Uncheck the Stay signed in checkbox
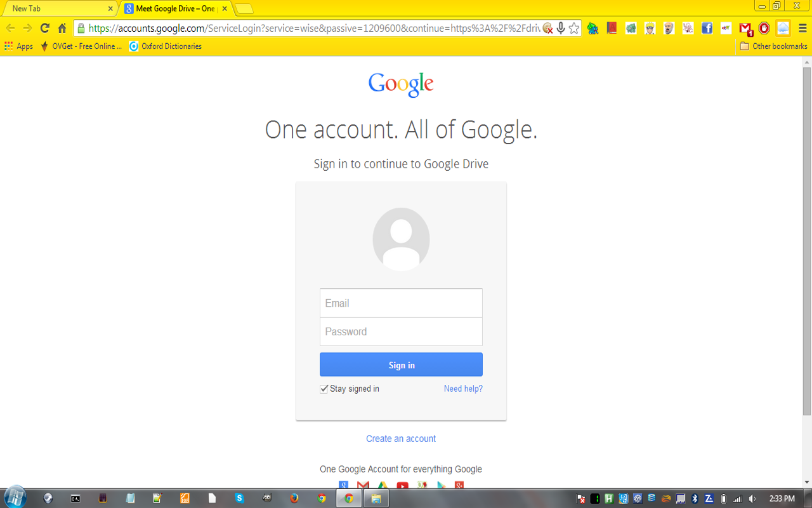Viewport: 812px width, 508px height. click(x=324, y=389)
